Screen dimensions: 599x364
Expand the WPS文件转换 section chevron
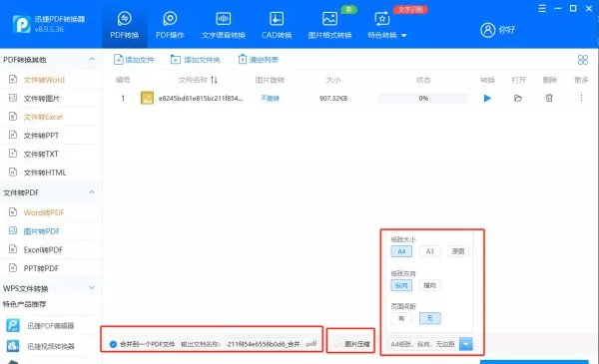[x=92, y=287]
